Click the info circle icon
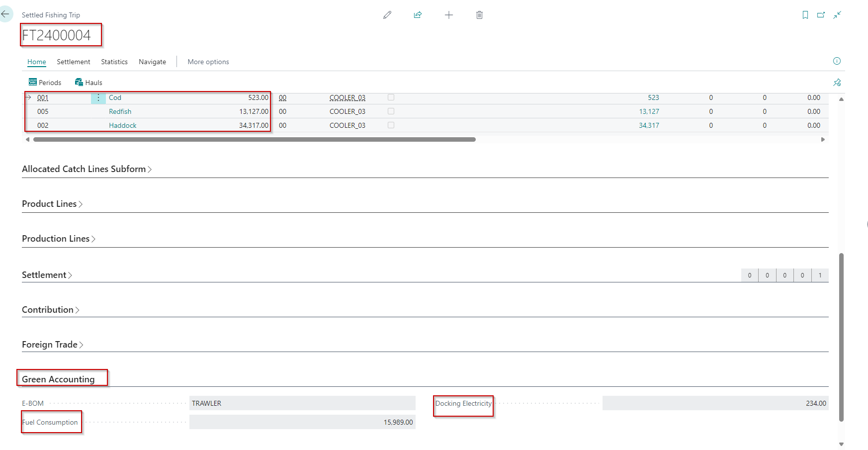The height and width of the screenshot is (450, 868). click(x=837, y=61)
